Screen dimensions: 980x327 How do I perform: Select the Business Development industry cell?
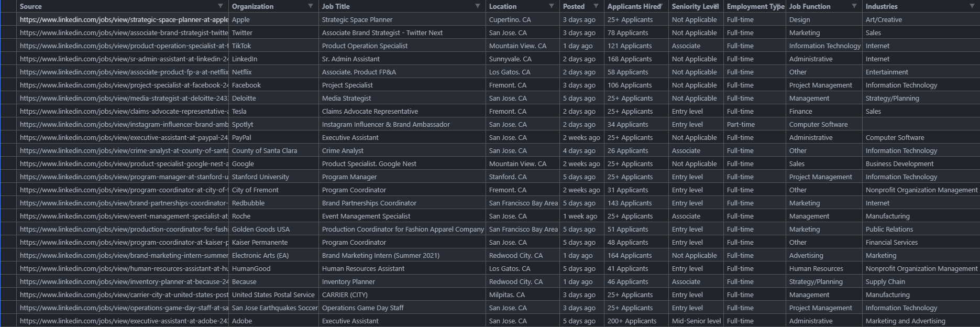921,163
